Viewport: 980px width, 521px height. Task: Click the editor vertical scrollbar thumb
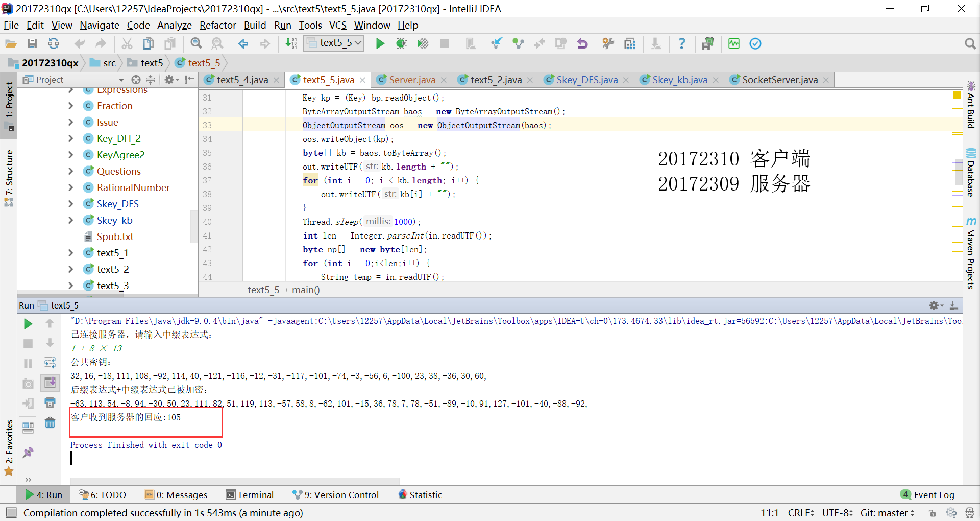tap(959, 172)
